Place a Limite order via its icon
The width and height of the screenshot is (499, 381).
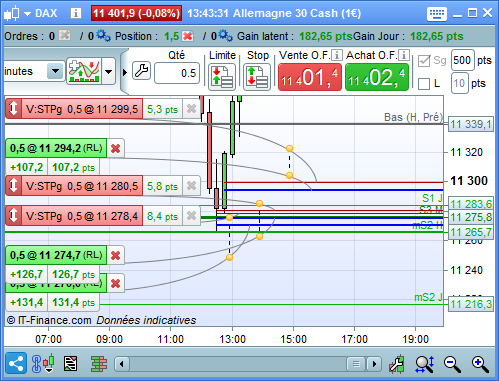pyautogui.click(x=222, y=77)
